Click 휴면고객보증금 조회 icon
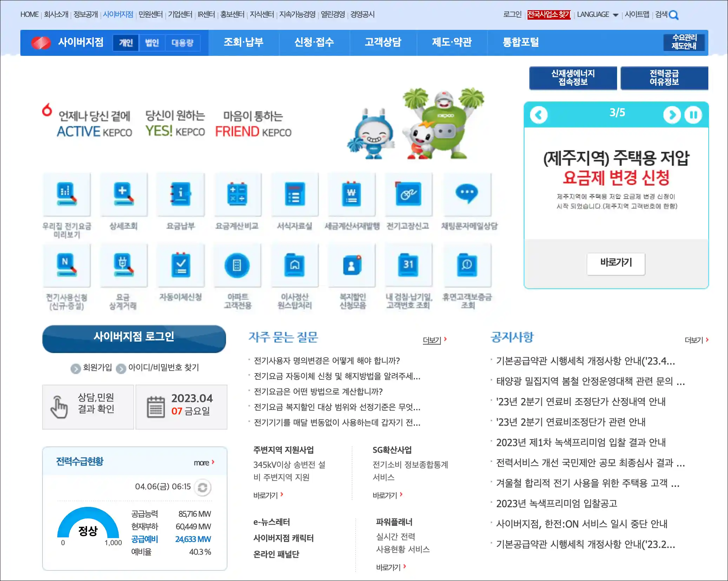The height and width of the screenshot is (581, 728). click(x=467, y=266)
